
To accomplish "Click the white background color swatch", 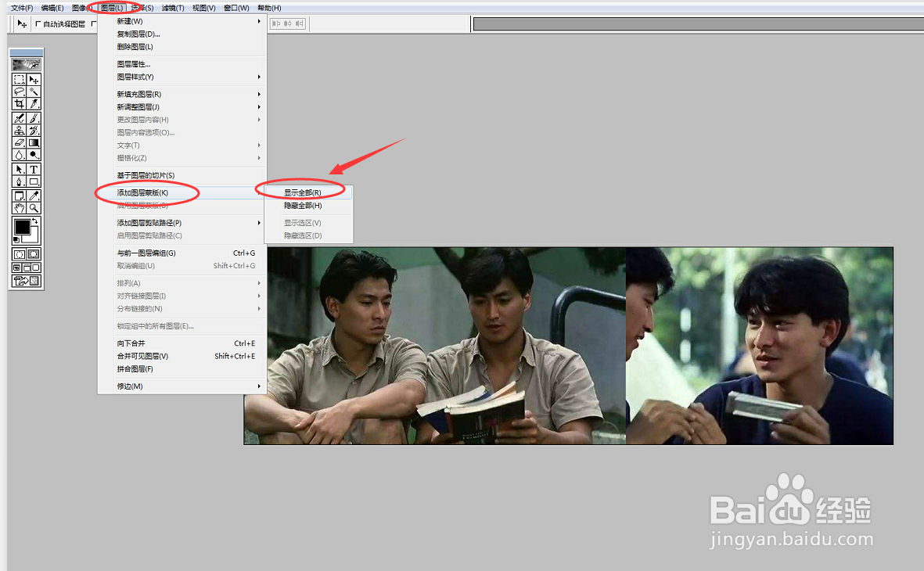I will tap(33, 237).
